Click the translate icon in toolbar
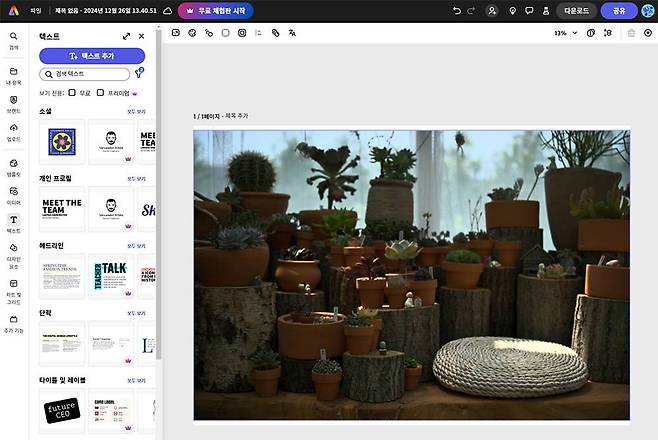This screenshot has width=658, height=440. (x=292, y=33)
